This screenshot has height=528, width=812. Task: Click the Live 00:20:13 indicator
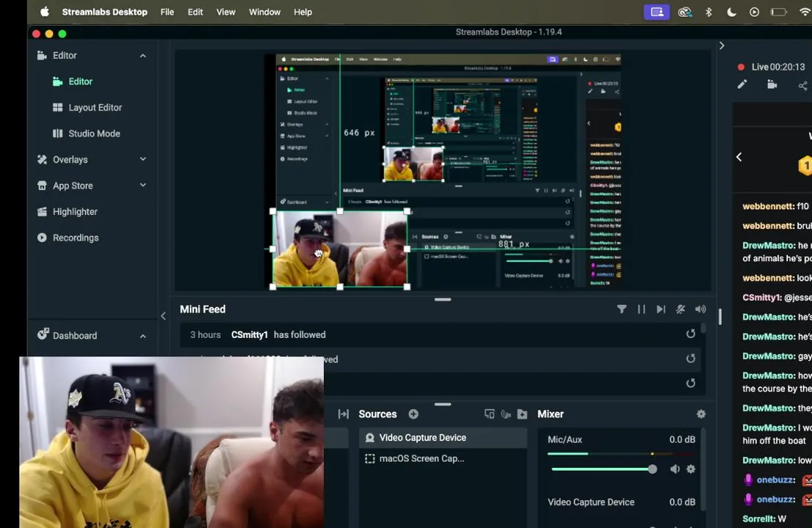click(x=772, y=67)
